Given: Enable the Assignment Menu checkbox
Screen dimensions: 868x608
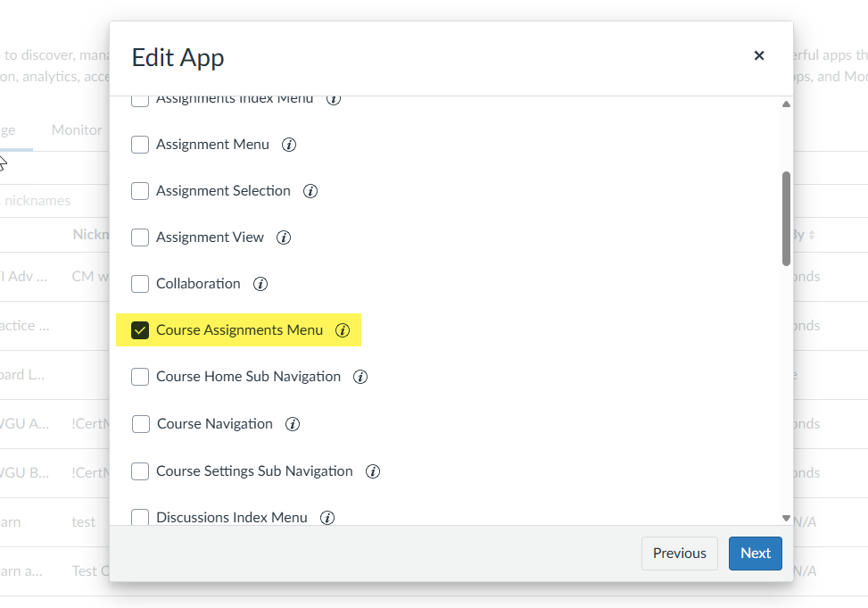Looking at the screenshot, I should pos(140,145).
